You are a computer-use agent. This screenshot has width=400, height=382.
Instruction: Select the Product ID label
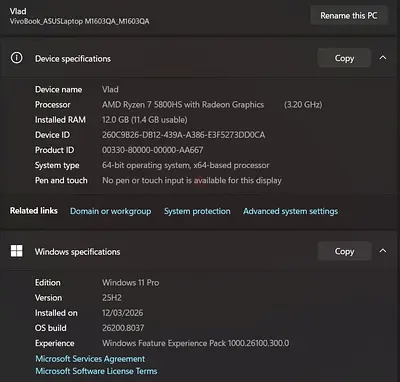coord(54,150)
